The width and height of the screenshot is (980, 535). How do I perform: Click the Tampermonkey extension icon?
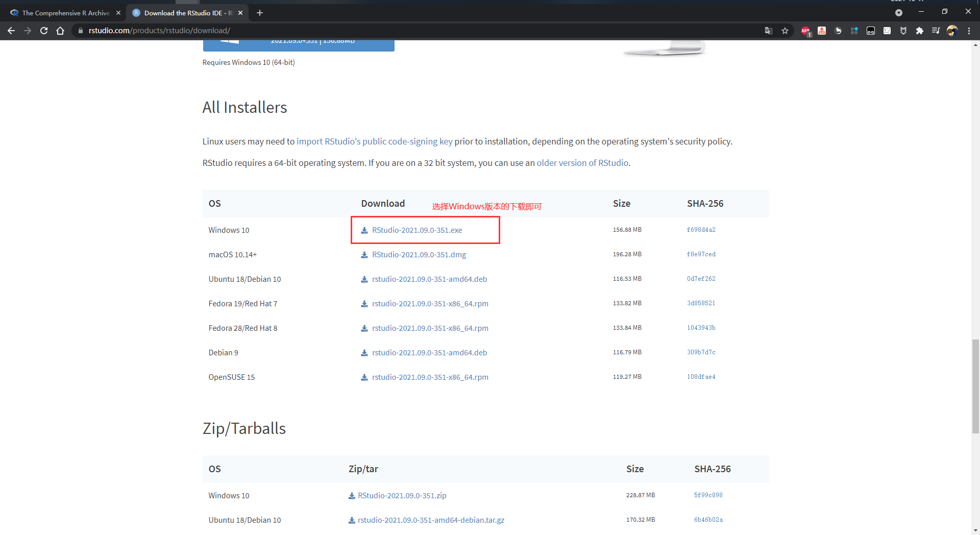[871, 31]
